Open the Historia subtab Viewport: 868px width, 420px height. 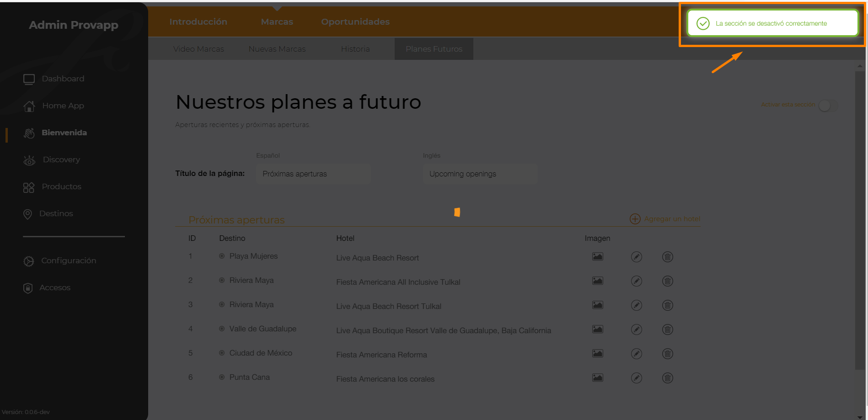click(355, 49)
